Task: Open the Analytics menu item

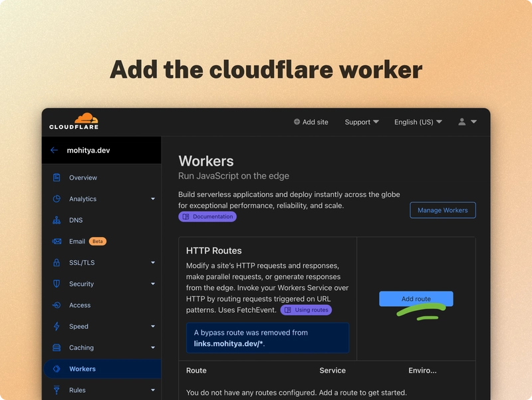Action: (x=82, y=199)
